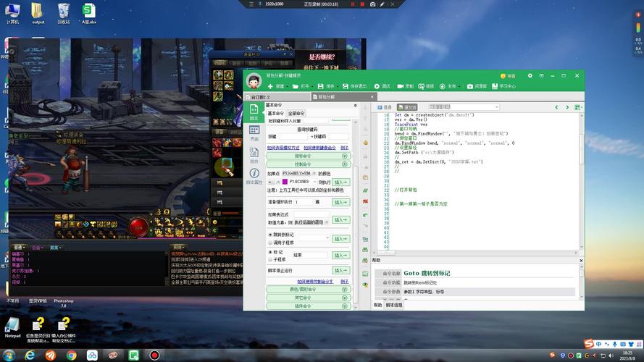Screen dimensions: 644x362
Task: Select the 子程序 radio button
Action: coord(270,259)
